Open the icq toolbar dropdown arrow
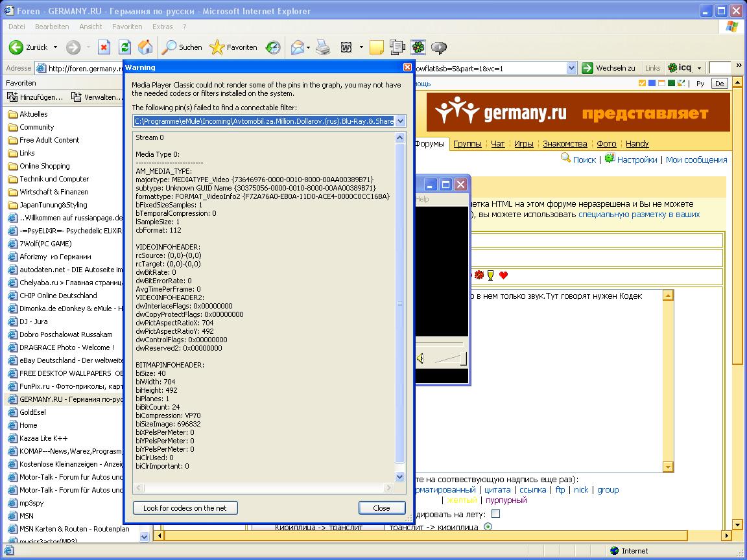The height and width of the screenshot is (560, 747). click(699, 68)
